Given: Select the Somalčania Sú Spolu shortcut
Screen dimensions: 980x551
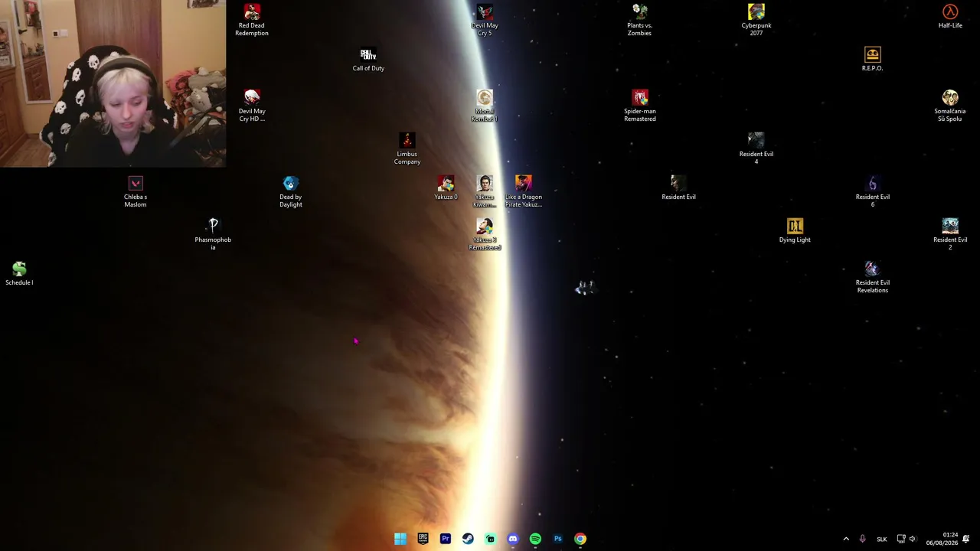Looking at the screenshot, I should (x=950, y=106).
